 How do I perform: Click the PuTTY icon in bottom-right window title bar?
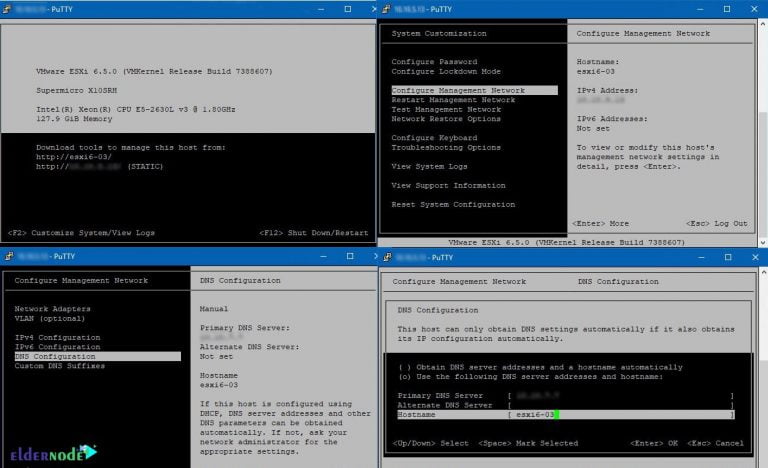click(387, 257)
